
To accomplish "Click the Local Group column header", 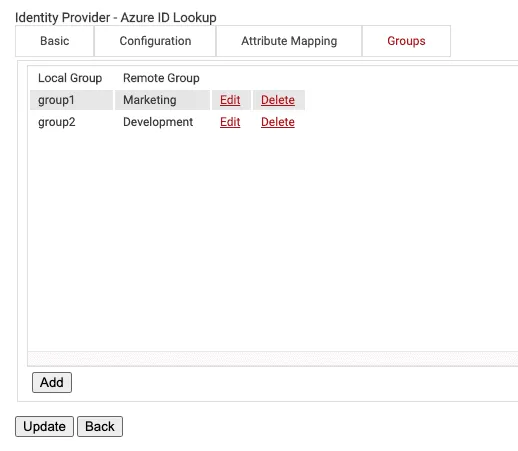I will point(70,78).
